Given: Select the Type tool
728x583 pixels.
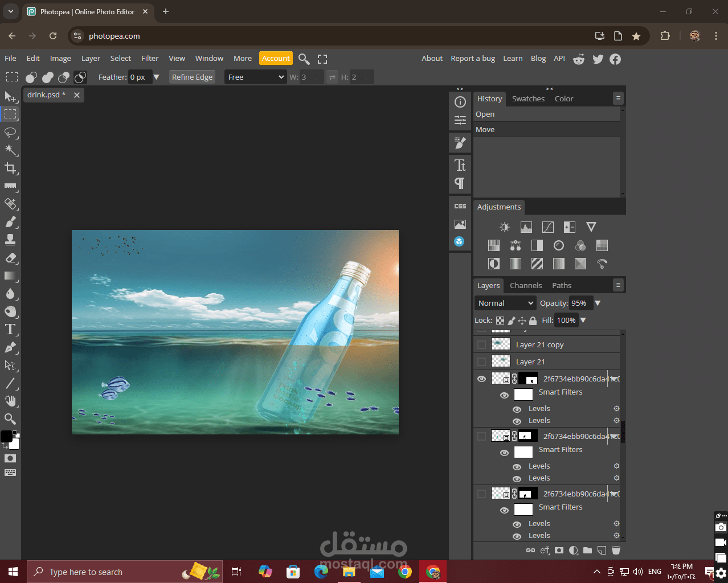Looking at the screenshot, I should pos(10,330).
